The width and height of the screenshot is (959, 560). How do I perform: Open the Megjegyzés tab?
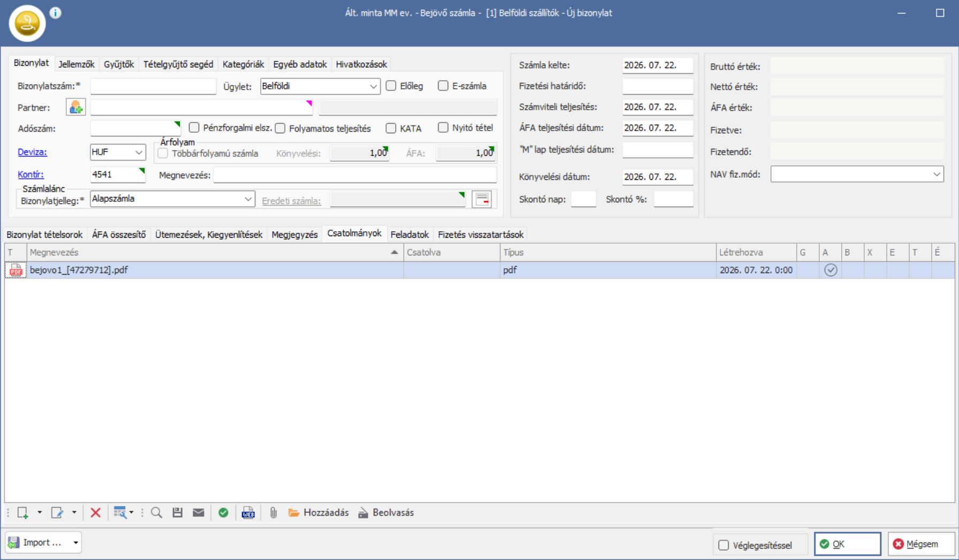click(295, 234)
